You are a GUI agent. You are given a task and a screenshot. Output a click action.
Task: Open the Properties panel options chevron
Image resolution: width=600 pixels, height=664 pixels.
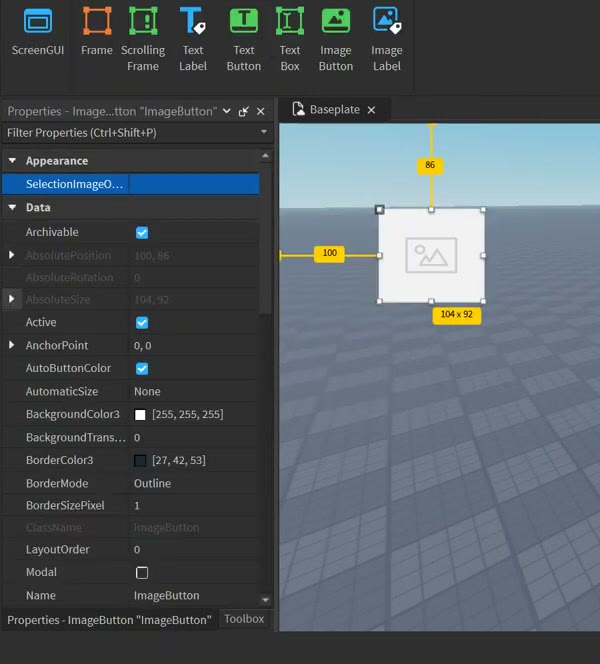(227, 111)
